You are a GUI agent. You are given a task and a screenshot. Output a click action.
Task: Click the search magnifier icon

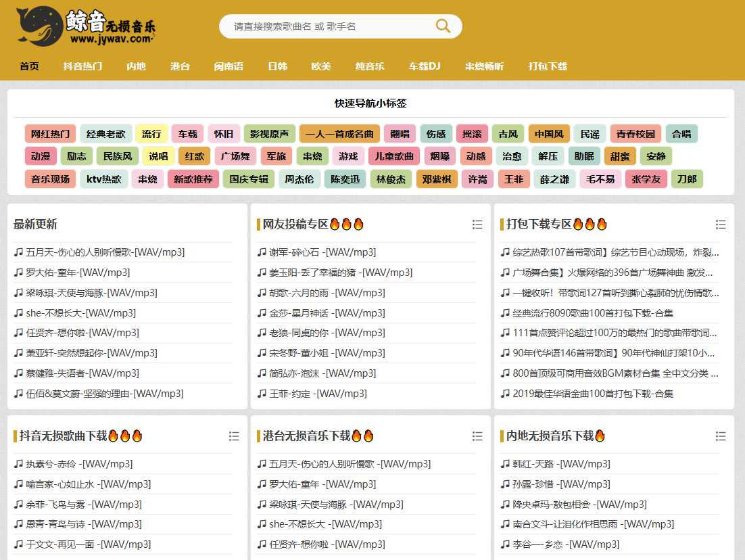(443, 26)
